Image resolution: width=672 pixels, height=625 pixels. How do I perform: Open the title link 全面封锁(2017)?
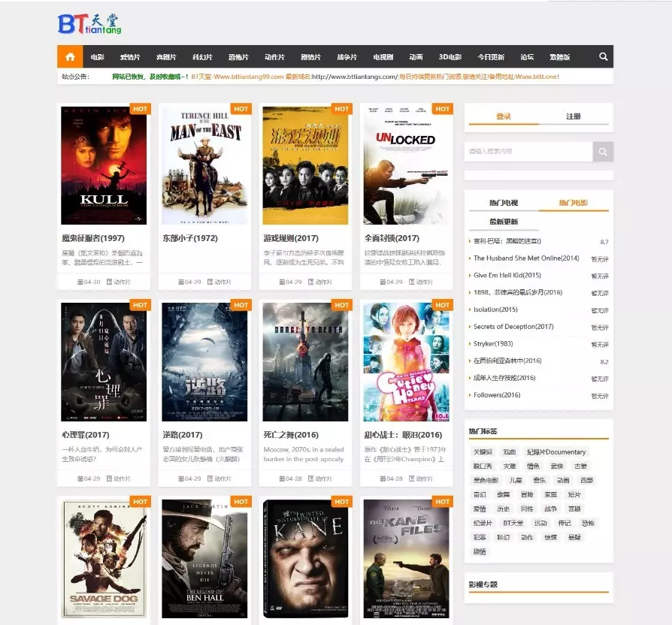pos(392,238)
